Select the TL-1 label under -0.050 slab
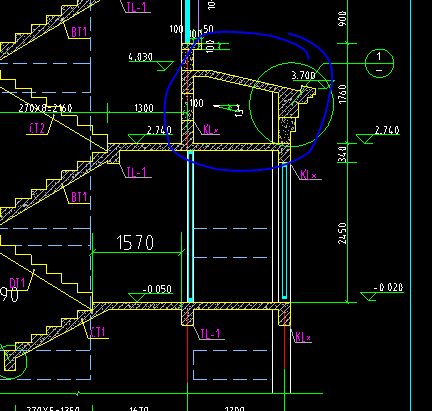The height and width of the screenshot is (411, 432). click(211, 333)
